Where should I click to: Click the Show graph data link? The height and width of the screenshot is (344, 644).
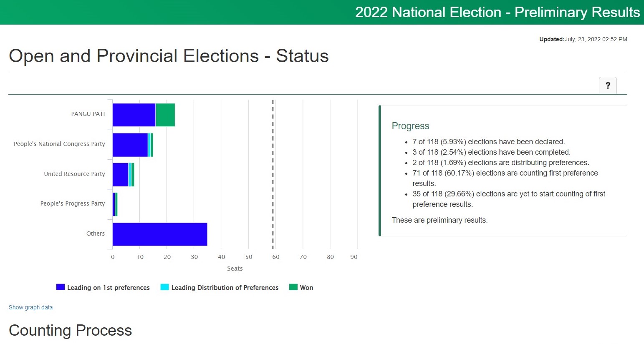30,307
